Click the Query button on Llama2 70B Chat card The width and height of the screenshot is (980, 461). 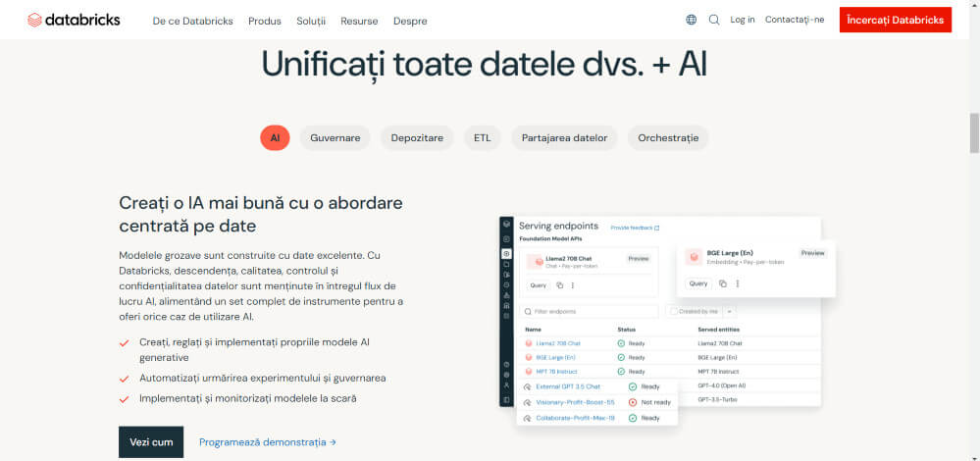pyautogui.click(x=539, y=285)
